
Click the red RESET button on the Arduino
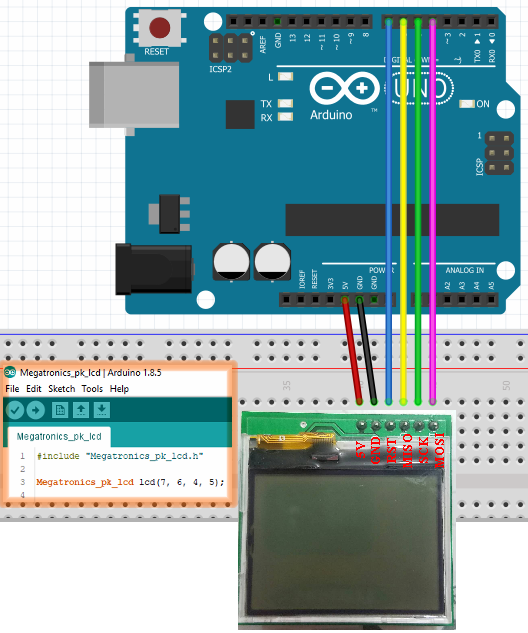click(159, 27)
